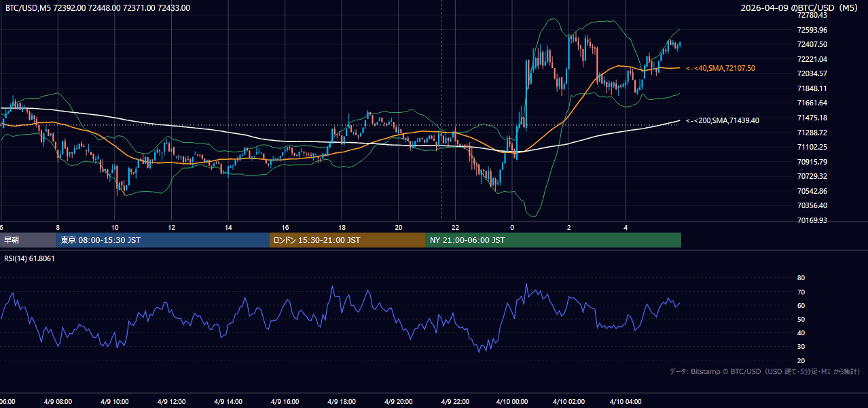Click the 200 SMA 71439.40 label

pos(723,120)
